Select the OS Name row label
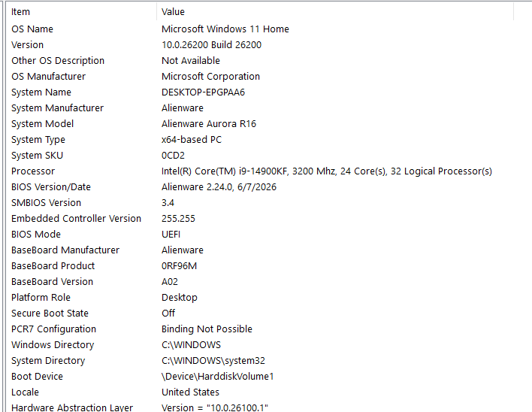 click(32, 29)
